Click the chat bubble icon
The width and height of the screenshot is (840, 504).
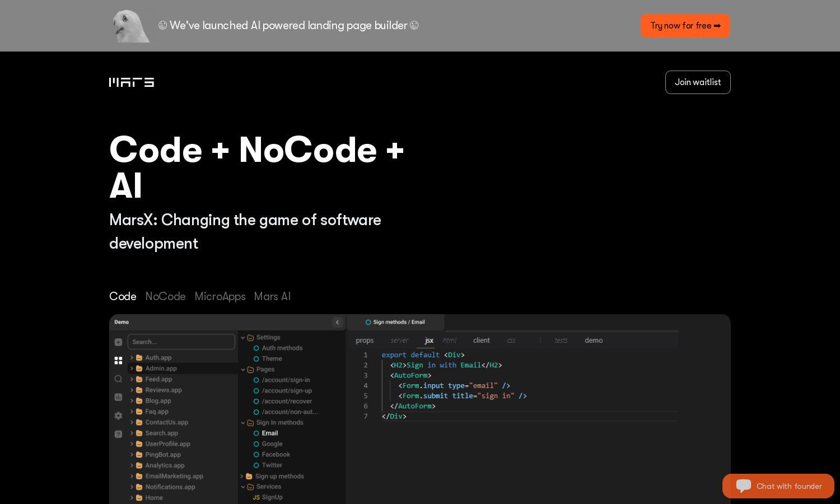[744, 486]
